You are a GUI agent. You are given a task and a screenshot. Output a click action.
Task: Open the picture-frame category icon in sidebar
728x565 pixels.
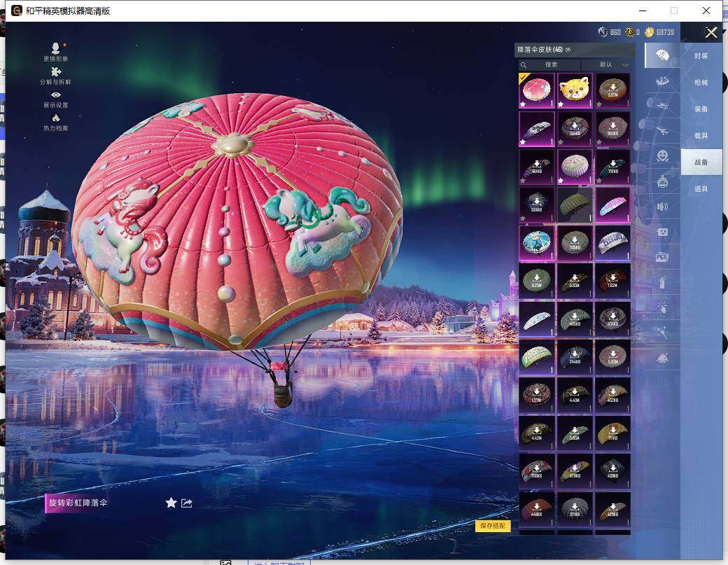(x=661, y=257)
